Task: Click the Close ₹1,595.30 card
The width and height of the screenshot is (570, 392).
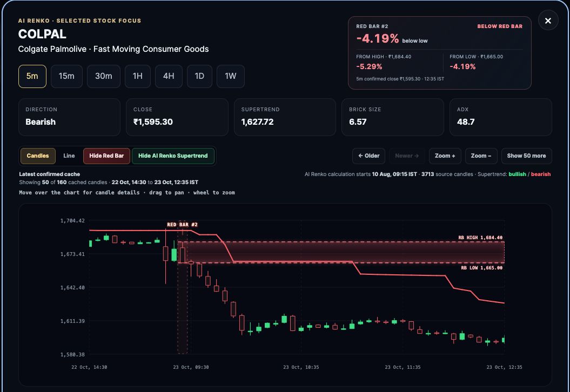Action: pyautogui.click(x=177, y=117)
